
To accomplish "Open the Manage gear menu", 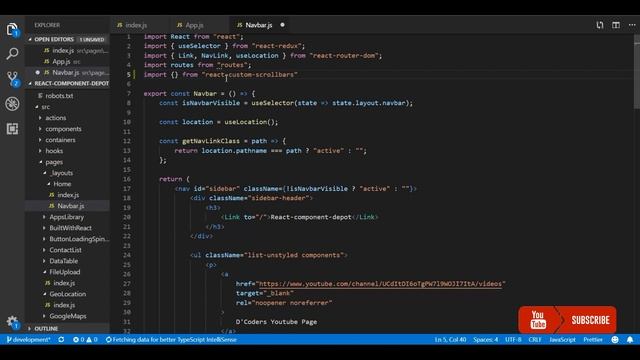I will pyautogui.click(x=12, y=322).
